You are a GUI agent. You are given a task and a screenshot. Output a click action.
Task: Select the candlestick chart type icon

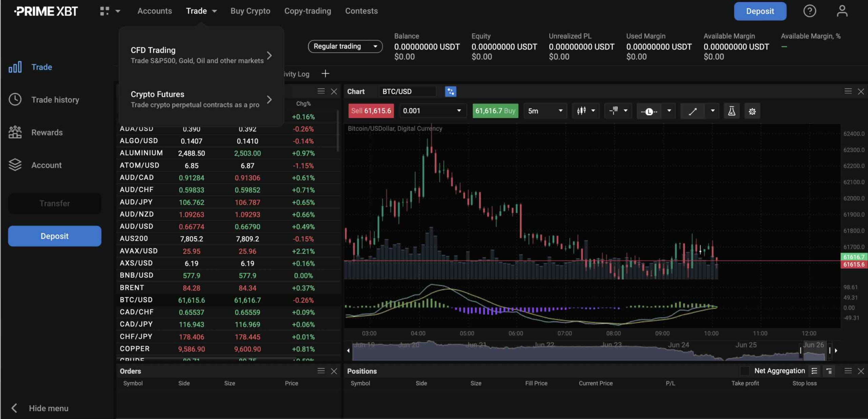click(x=581, y=111)
